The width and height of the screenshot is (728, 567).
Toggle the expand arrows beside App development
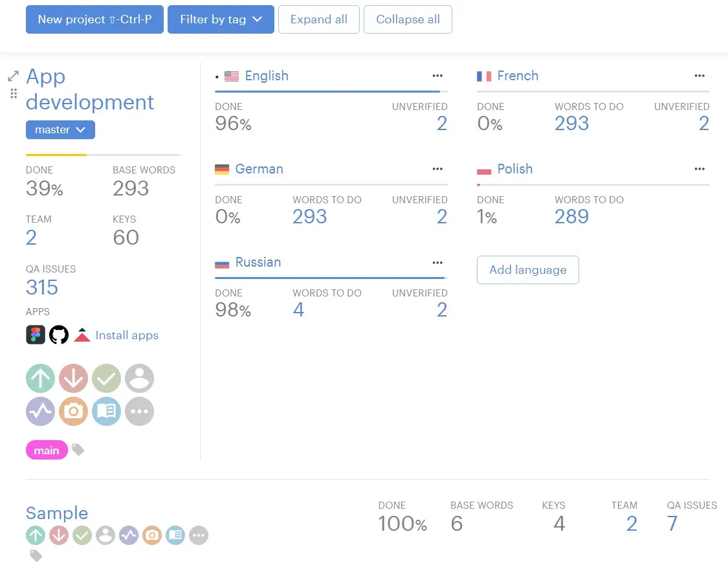pyautogui.click(x=13, y=76)
